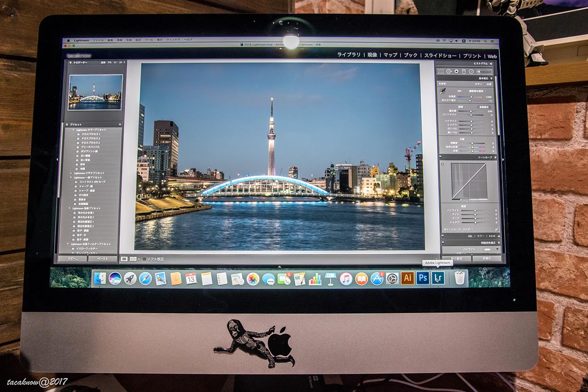Viewport: 588px width, 392px height.
Task: Click the before/after YY view icon
Action: click(133, 259)
